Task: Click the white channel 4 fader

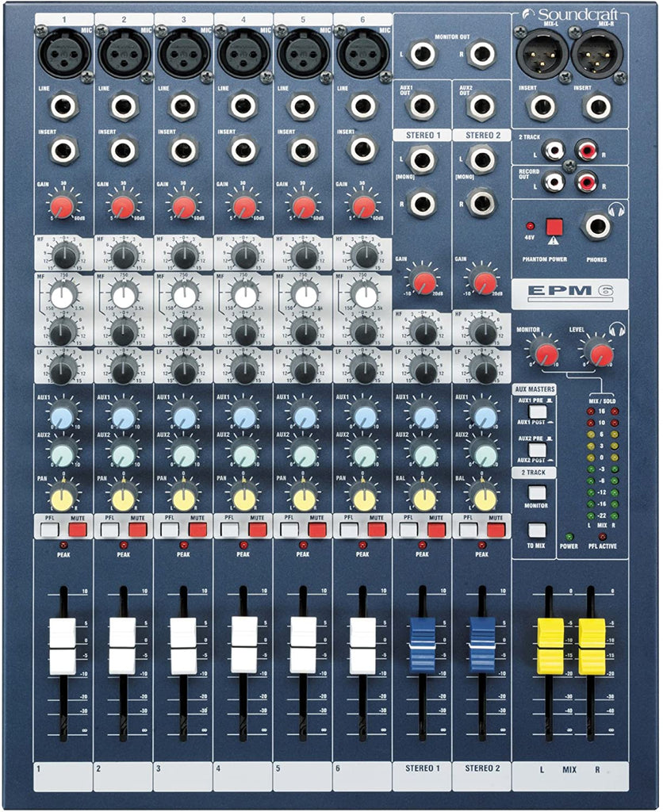Action: tap(244, 645)
